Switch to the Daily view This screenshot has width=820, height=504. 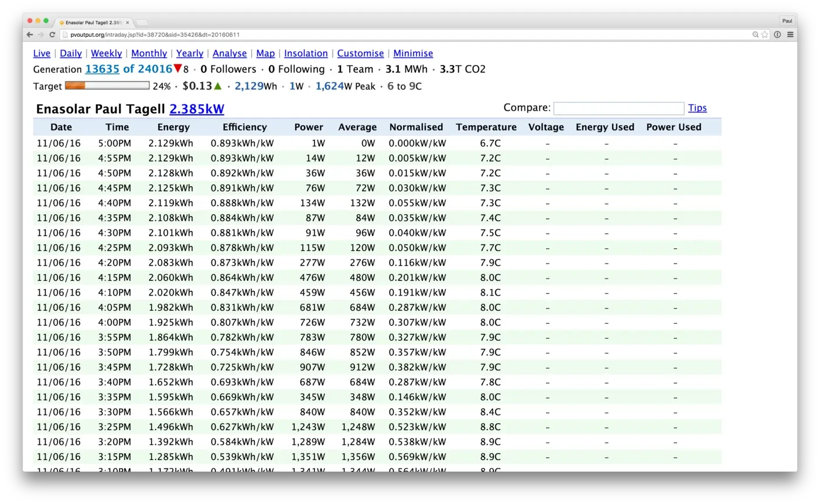click(71, 53)
